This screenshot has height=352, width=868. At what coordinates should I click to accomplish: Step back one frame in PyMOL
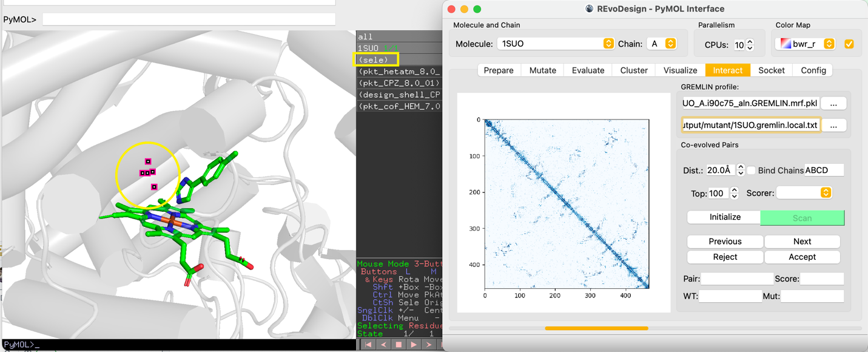pos(383,345)
